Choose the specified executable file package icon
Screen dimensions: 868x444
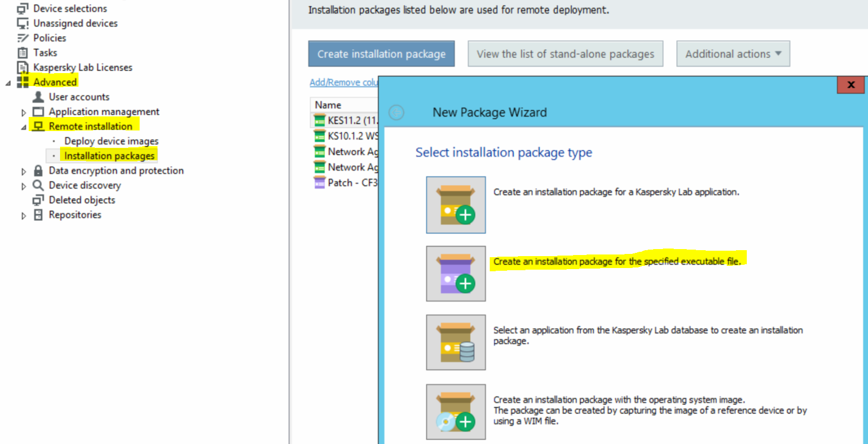456,273
